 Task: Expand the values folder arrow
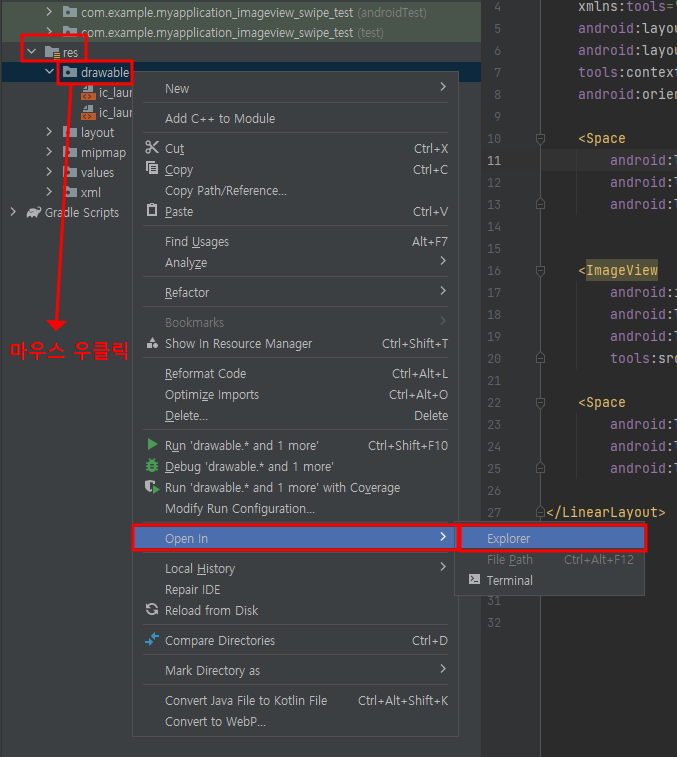pyautogui.click(x=49, y=171)
